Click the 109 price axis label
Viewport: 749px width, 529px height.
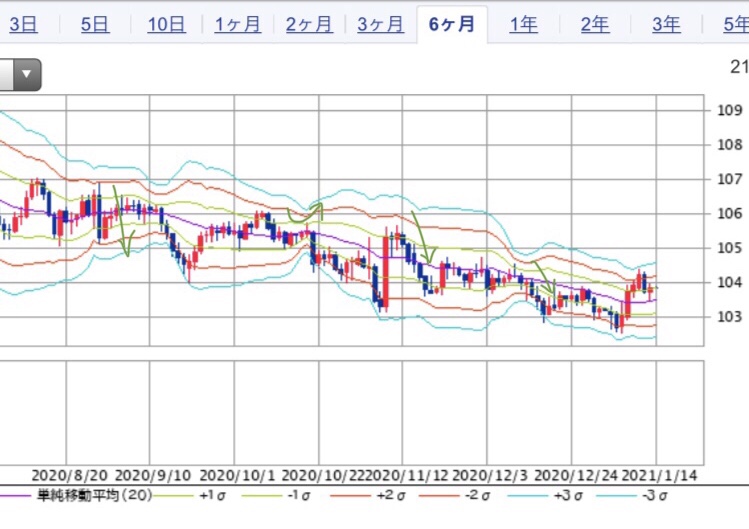(x=730, y=110)
